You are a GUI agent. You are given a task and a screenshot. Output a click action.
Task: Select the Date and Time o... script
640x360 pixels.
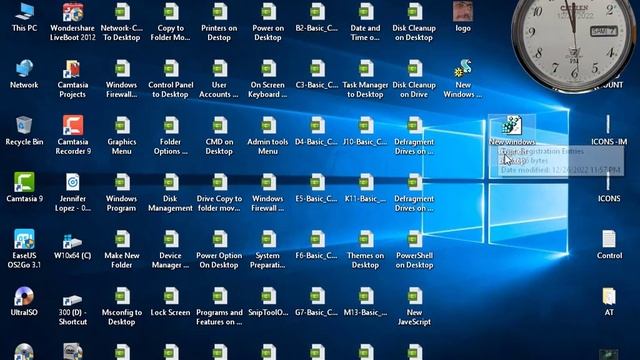(x=365, y=12)
